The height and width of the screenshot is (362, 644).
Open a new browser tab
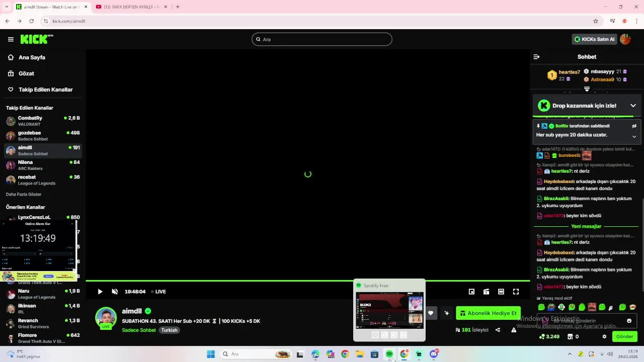178,7
